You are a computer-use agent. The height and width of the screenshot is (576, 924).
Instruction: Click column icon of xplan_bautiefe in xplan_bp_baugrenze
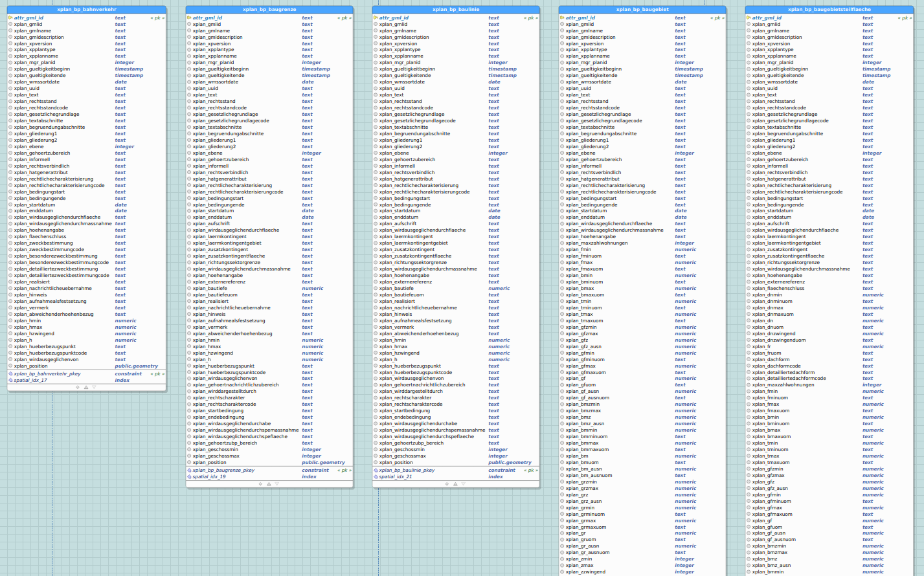pyautogui.click(x=189, y=289)
